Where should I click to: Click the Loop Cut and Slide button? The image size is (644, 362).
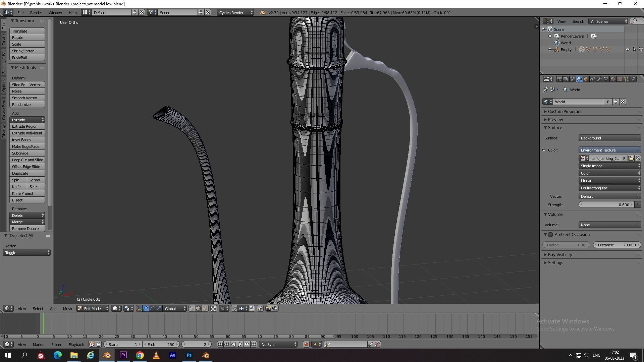[x=27, y=160]
